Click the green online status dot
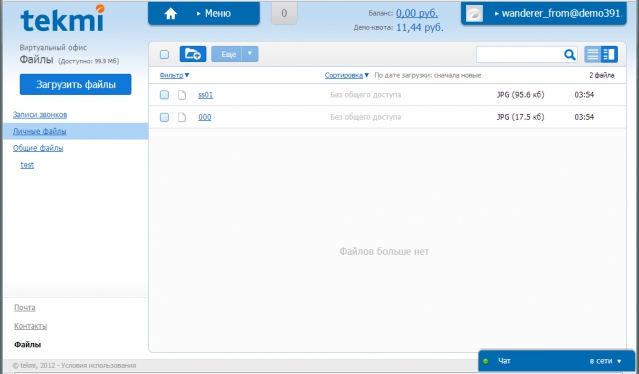 [x=485, y=361]
